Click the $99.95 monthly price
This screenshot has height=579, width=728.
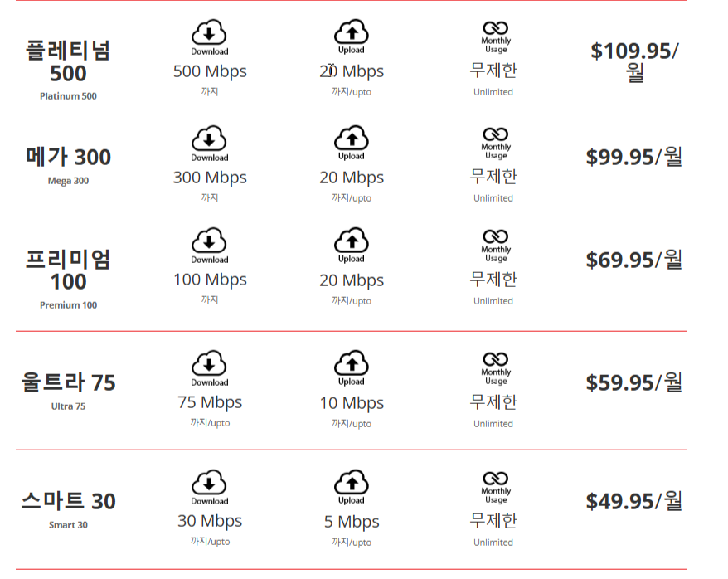(634, 157)
